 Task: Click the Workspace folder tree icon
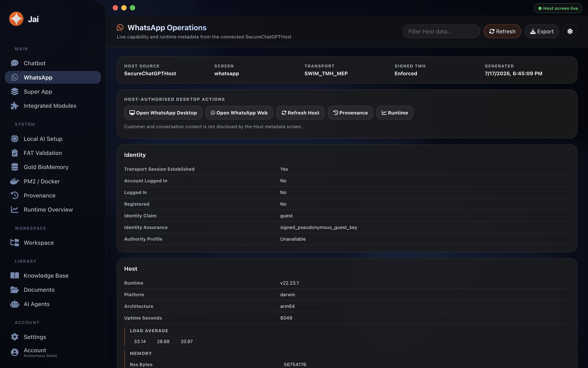[x=14, y=243]
